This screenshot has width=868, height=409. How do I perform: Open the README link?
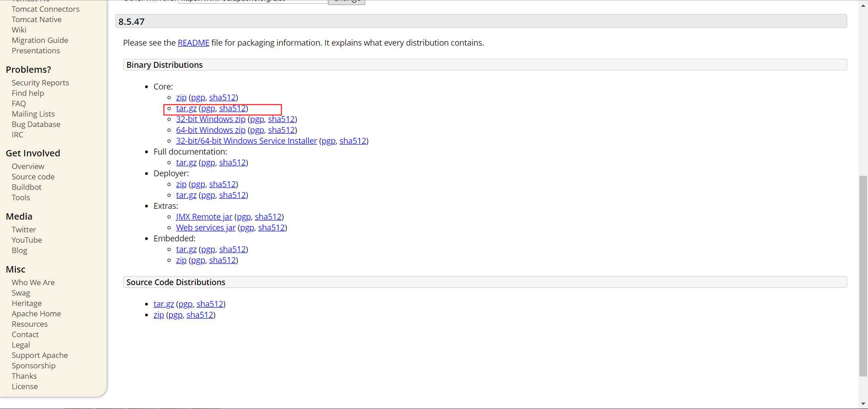pyautogui.click(x=193, y=43)
